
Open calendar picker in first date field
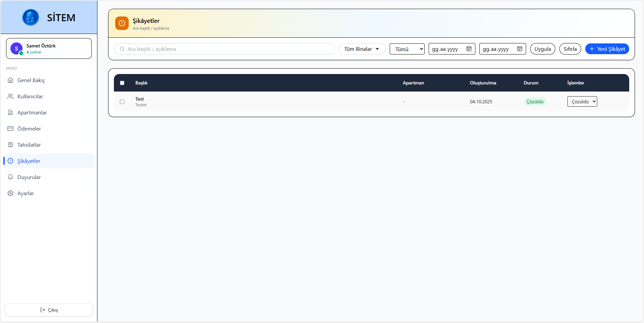469,49
